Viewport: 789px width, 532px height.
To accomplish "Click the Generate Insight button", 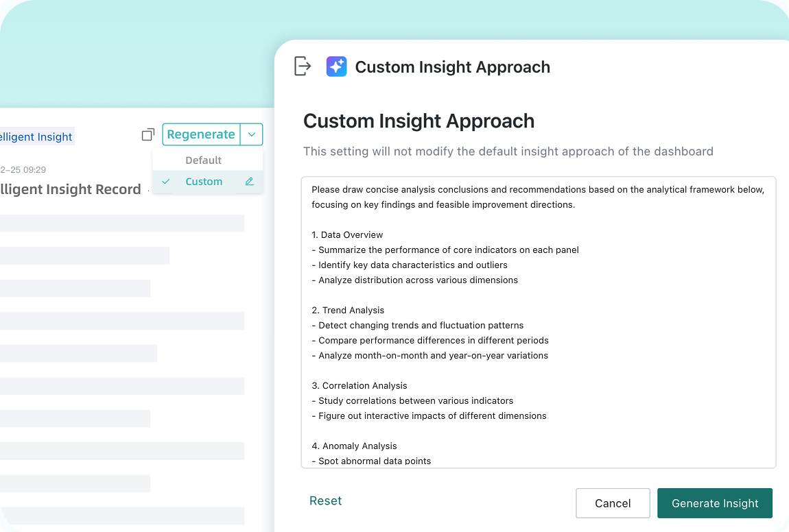I will click(x=714, y=503).
